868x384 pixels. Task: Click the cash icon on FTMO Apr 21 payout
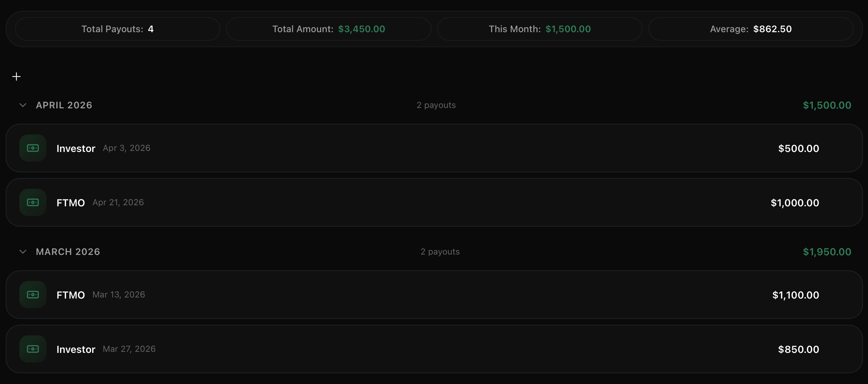(33, 202)
